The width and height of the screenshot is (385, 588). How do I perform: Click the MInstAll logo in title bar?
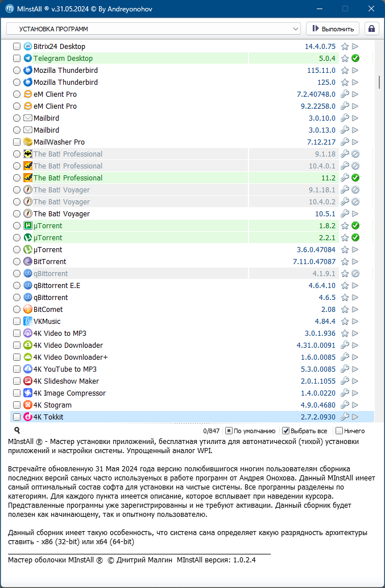pyautogui.click(x=10, y=9)
